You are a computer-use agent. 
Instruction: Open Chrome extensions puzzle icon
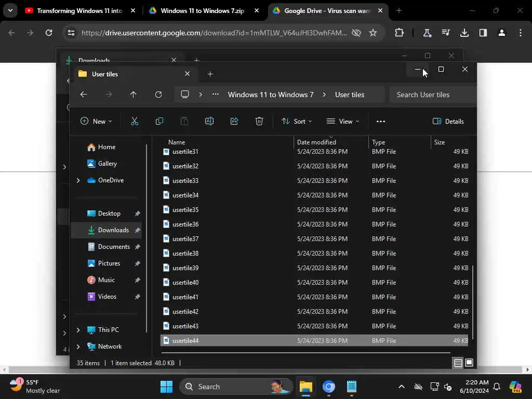400,33
